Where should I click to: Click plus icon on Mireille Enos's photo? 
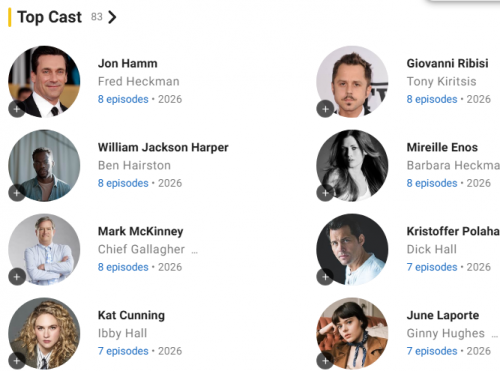point(325,193)
